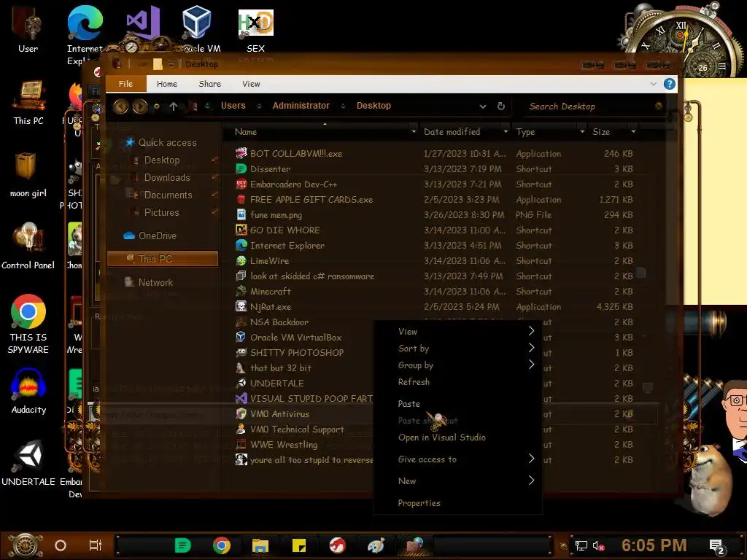Image resolution: width=747 pixels, height=560 pixels.
Task: Open the Control Panel desktop icon
Action: pos(28,246)
